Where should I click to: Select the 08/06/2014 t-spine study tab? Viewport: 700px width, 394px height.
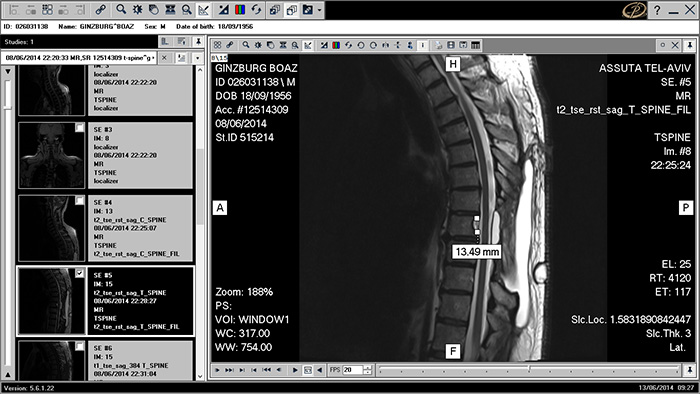click(x=79, y=58)
